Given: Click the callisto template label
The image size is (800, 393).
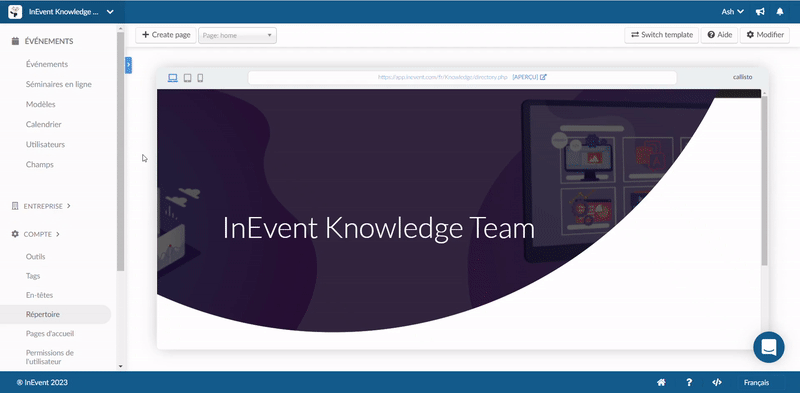Looking at the screenshot, I should point(742,77).
